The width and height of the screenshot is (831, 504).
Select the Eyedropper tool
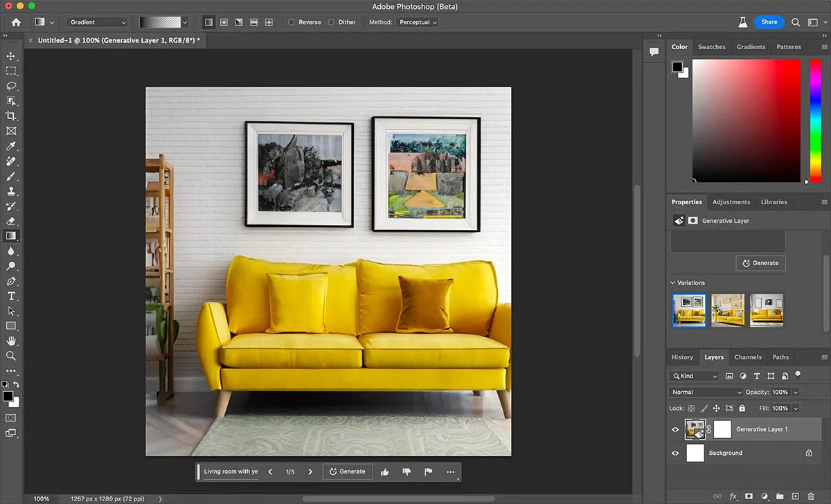(x=11, y=146)
